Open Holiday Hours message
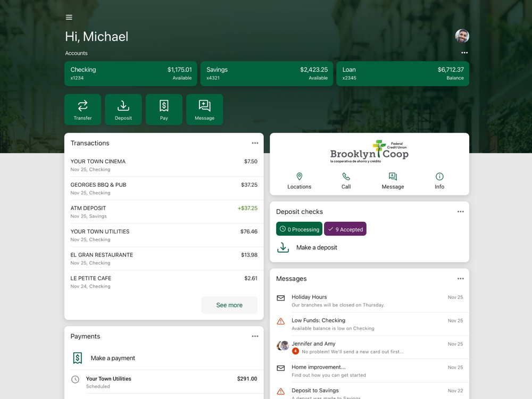 coord(370,301)
